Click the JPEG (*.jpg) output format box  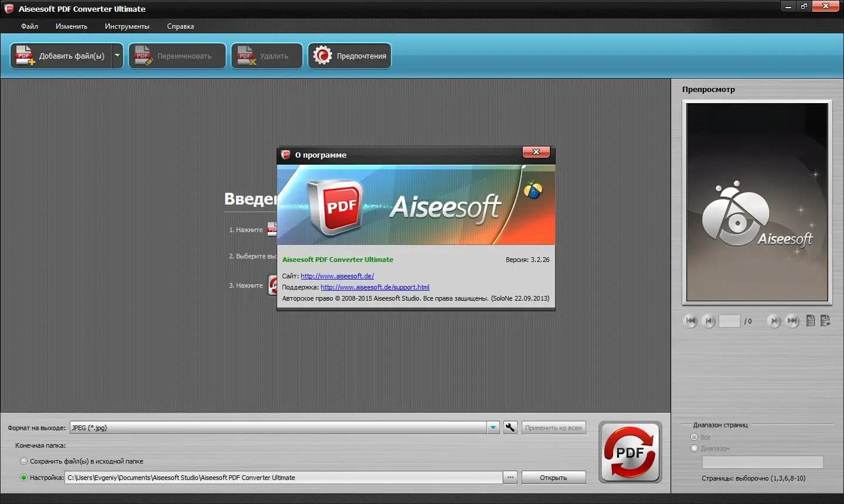click(x=278, y=428)
